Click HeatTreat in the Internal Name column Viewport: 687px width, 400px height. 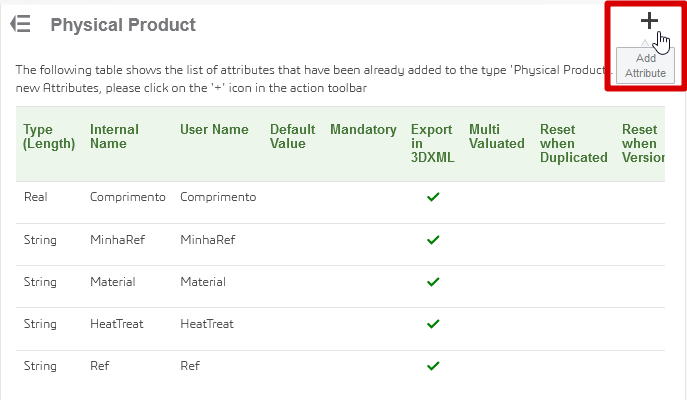click(x=117, y=324)
